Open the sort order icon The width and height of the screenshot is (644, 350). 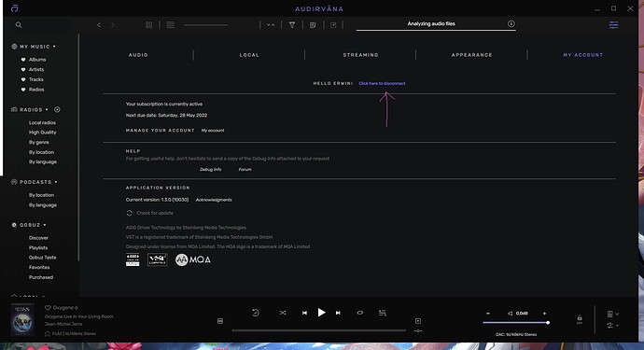click(271, 25)
